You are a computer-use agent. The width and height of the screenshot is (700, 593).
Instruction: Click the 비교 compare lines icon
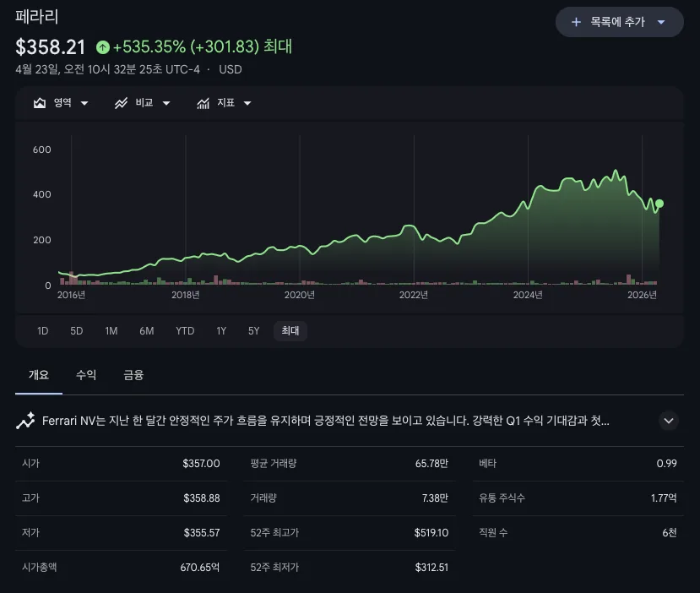(x=121, y=103)
